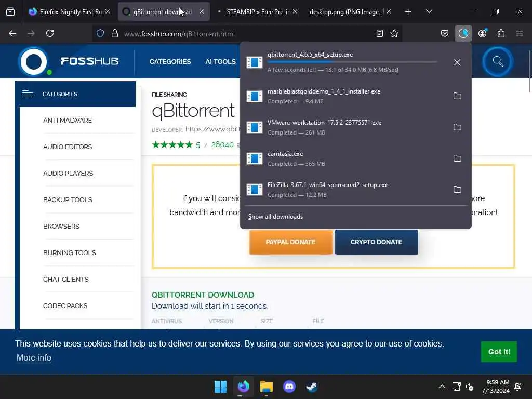Image resolution: width=532 pixels, height=399 pixels.
Task: Click the PAYPAL DONATE button
Action: 291,242
